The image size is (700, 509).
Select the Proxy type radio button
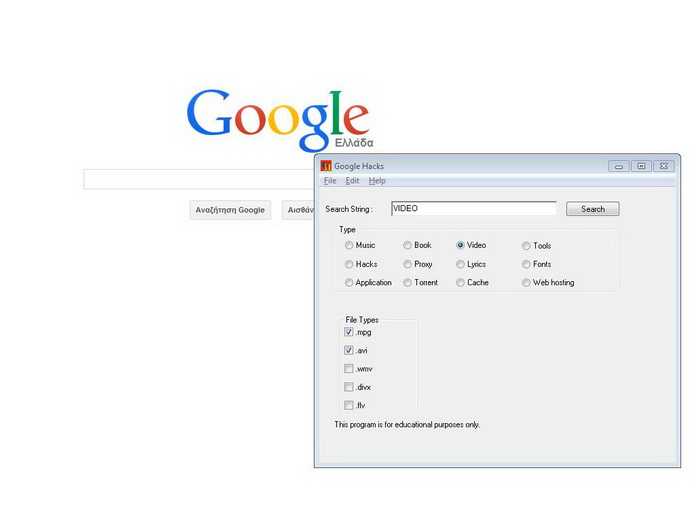tap(407, 264)
